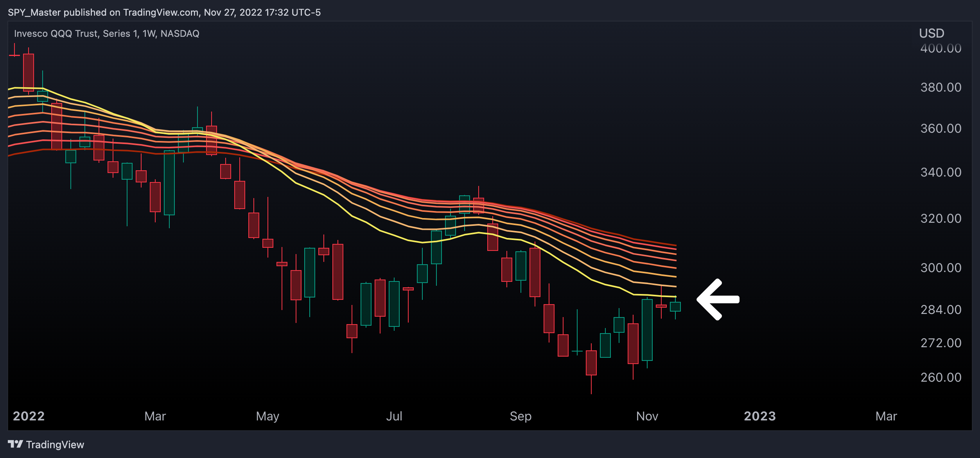
Task: Click the Sep time axis label
Action: (521, 417)
